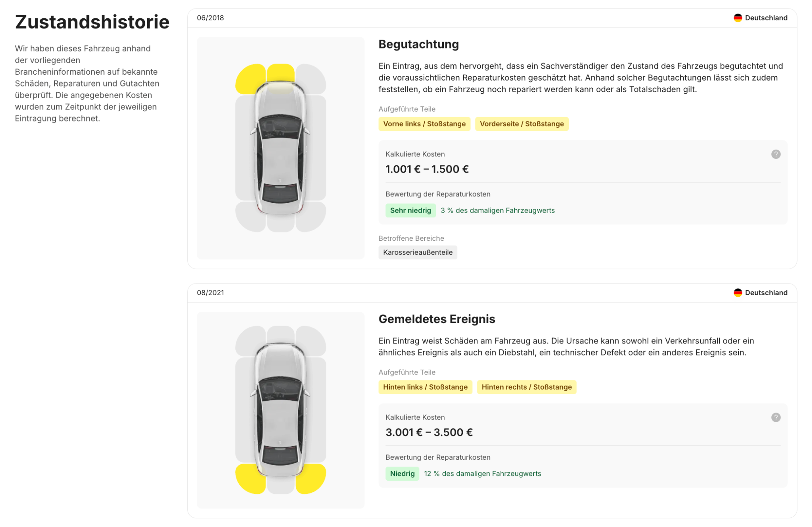Viewport: 812px width, 527px height.
Task: Click the 'Sehr niedrig' rating badge
Action: coord(410,210)
